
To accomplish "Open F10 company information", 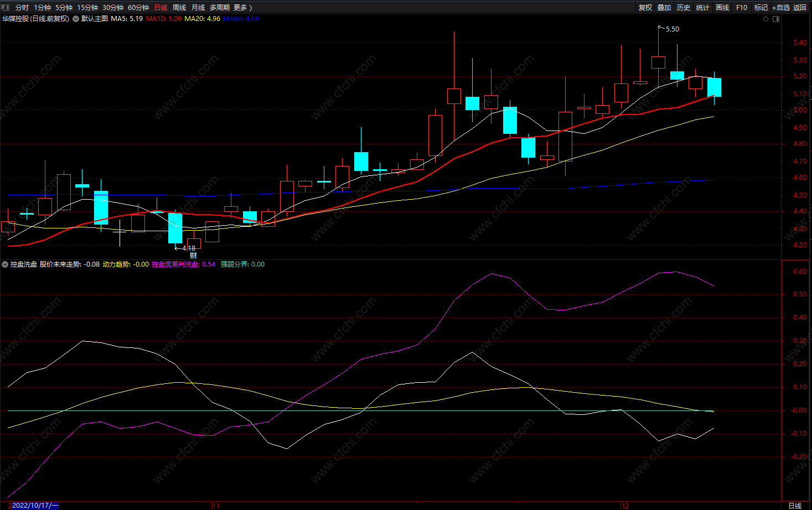I will click(742, 7).
